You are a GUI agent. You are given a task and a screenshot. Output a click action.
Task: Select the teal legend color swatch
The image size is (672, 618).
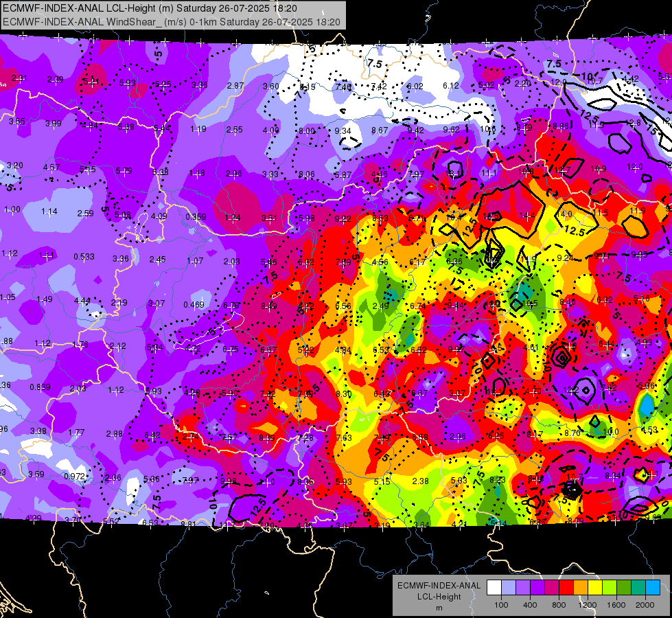click(x=638, y=588)
